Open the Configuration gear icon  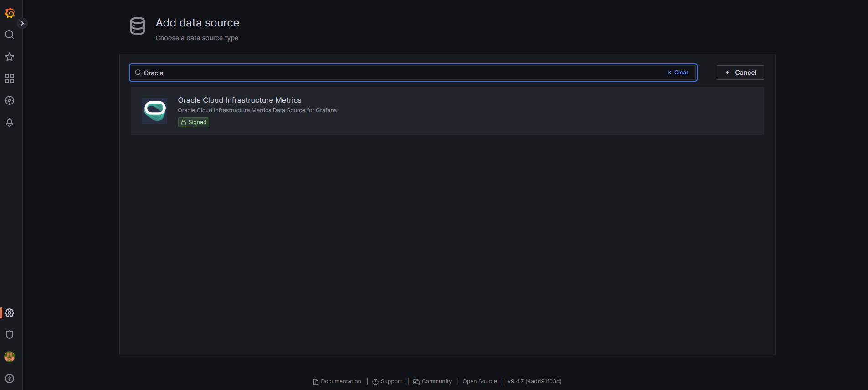click(x=10, y=313)
